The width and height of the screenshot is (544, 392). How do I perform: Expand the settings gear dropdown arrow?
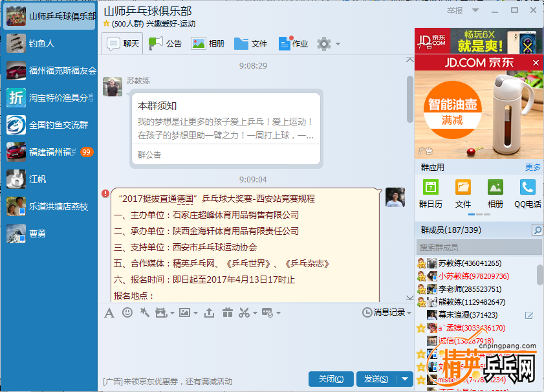click(338, 44)
